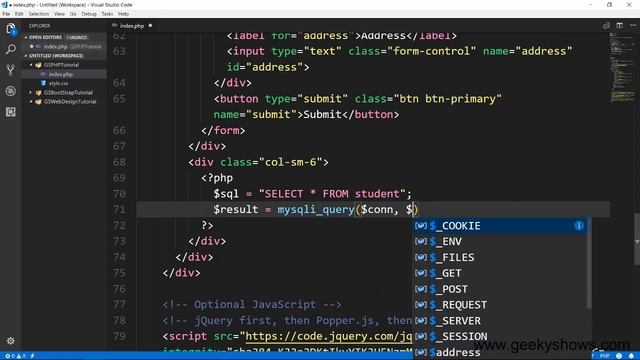Click the editor vertical scrollbar thumb

tap(637, 239)
